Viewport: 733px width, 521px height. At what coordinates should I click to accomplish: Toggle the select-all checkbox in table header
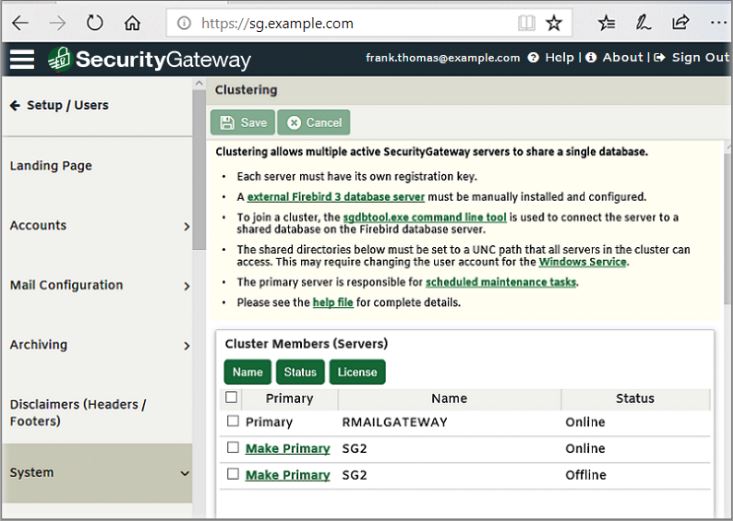coord(231,398)
